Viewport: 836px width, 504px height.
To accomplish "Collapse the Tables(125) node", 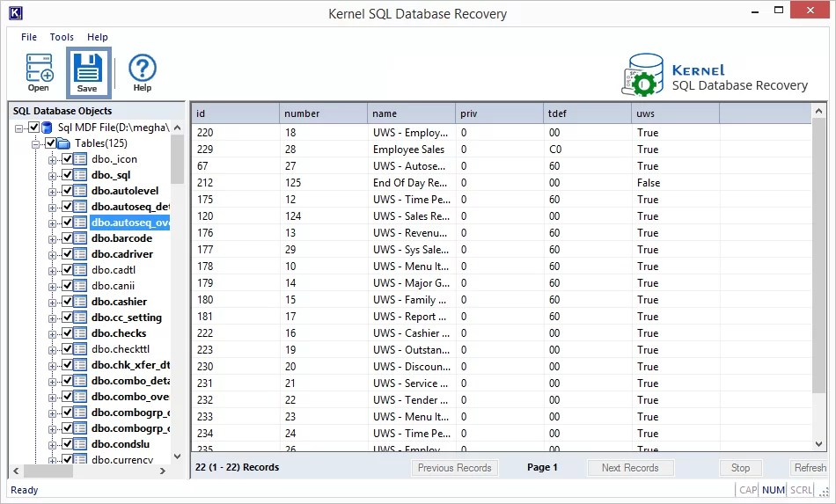I will coord(36,144).
